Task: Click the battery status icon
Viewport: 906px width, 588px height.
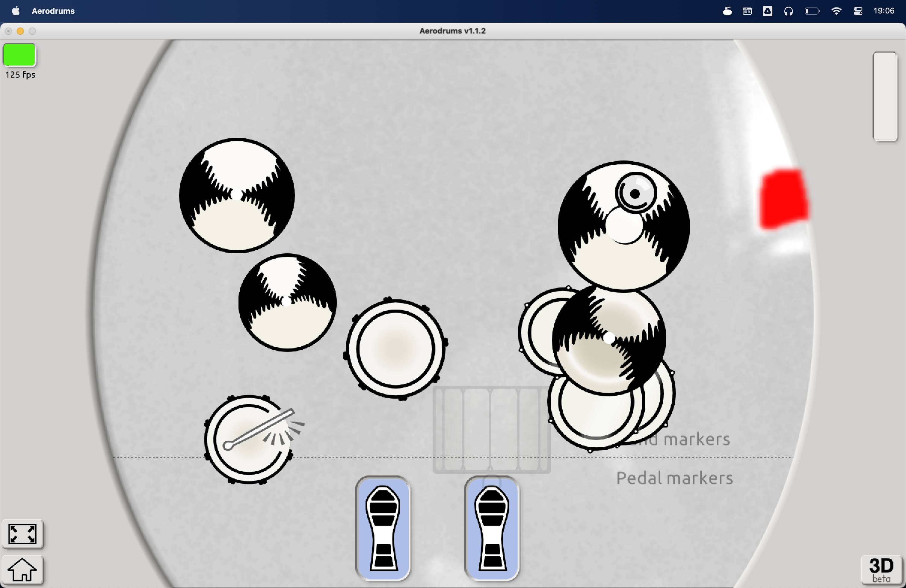Action: tap(812, 11)
